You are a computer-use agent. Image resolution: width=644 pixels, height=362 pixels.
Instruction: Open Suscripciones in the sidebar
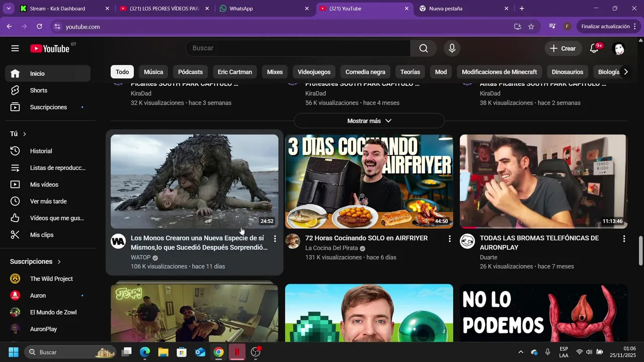48,107
